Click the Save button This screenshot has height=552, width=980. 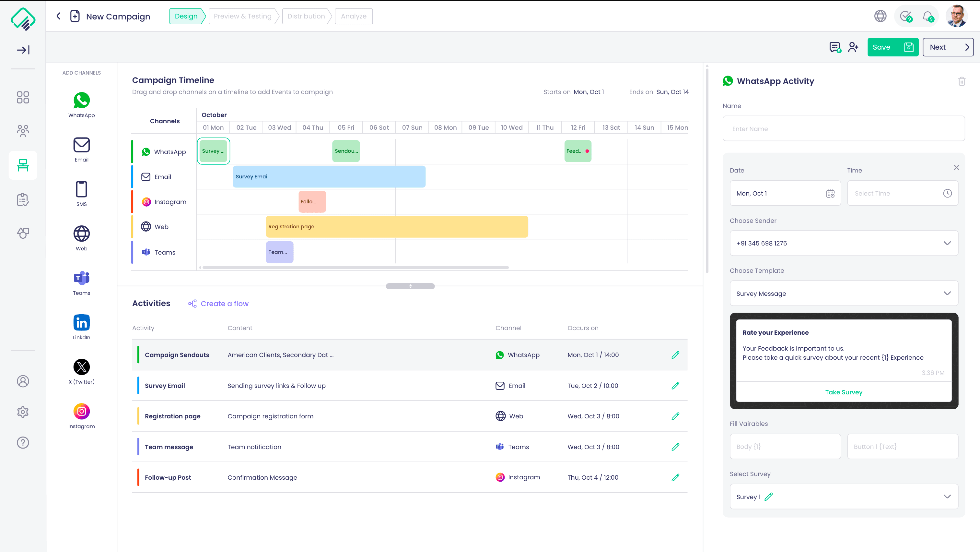point(892,47)
